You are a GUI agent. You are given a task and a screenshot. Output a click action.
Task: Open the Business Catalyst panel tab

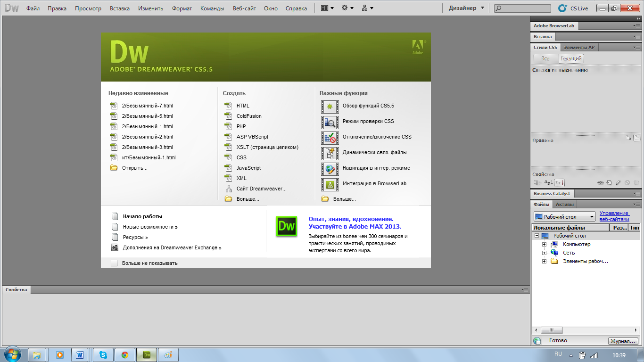click(x=552, y=194)
